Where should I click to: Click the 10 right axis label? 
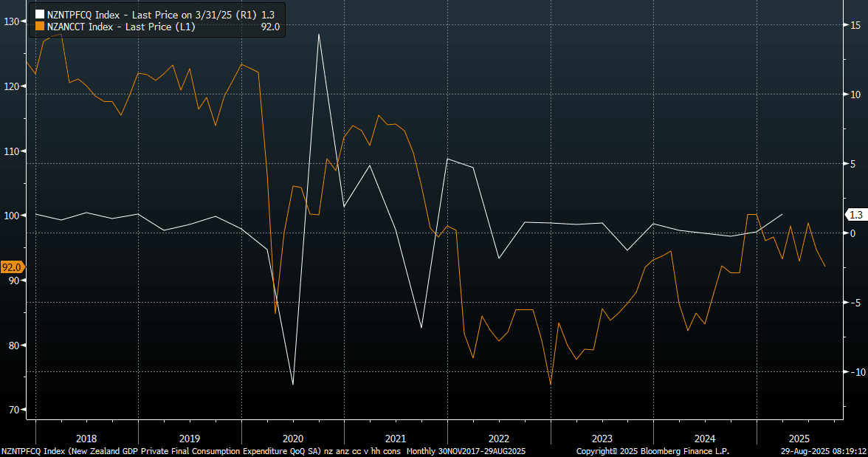[855, 95]
